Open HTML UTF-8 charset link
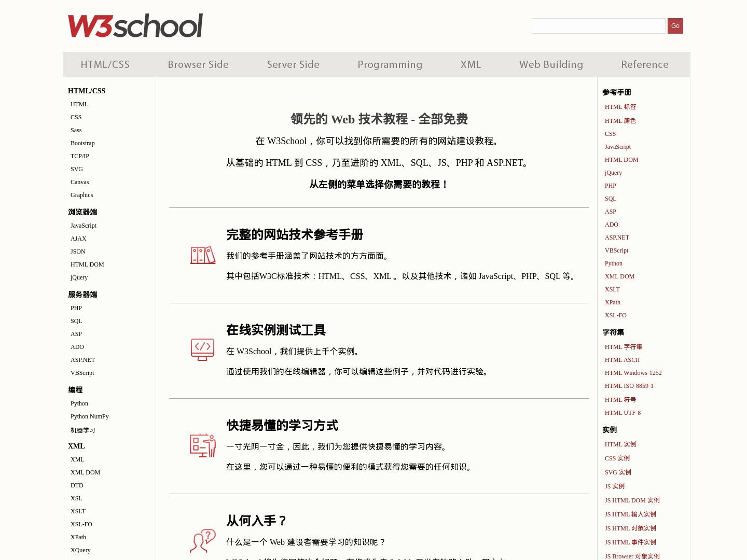Screen dimensions: 747x560 pyautogui.click(x=622, y=413)
